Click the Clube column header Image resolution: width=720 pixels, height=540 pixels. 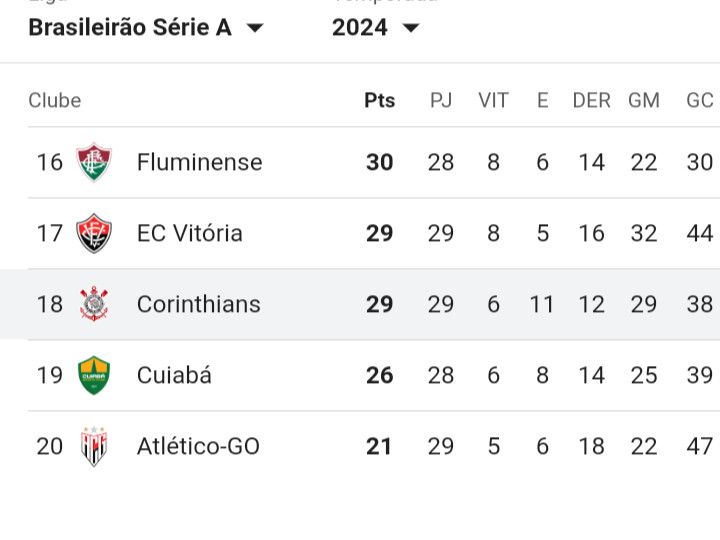click(55, 100)
